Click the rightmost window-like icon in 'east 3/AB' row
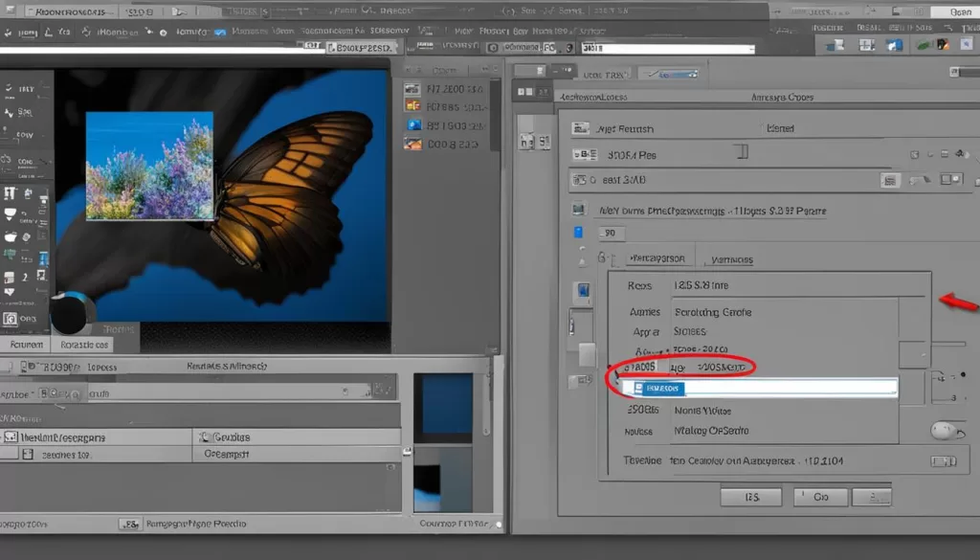 coord(951,179)
